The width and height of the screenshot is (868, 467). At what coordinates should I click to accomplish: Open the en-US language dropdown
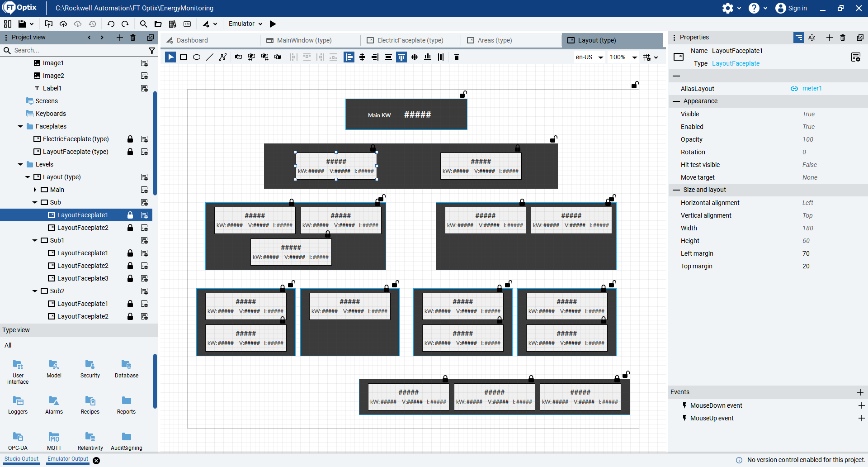point(589,57)
